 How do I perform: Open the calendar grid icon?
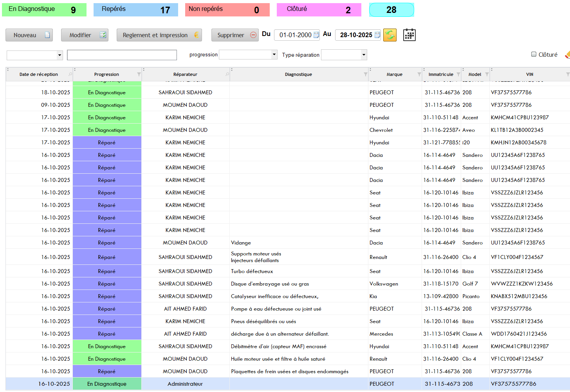click(x=409, y=35)
